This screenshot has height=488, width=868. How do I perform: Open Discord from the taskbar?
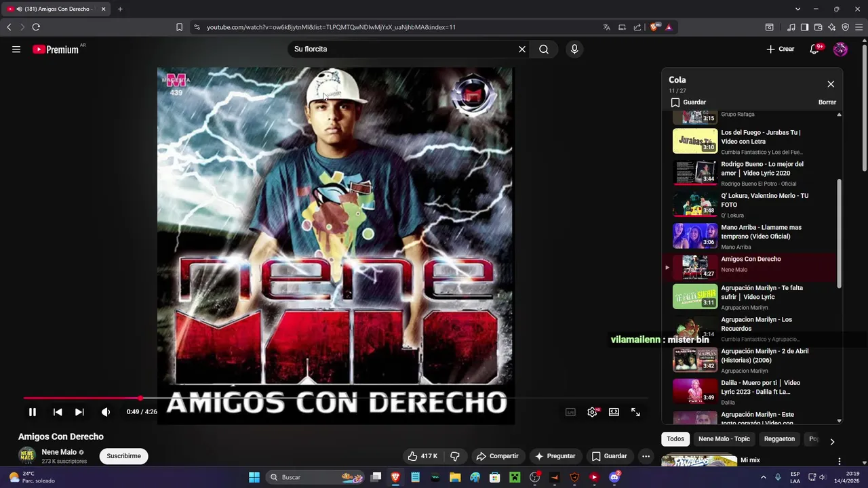click(x=614, y=477)
